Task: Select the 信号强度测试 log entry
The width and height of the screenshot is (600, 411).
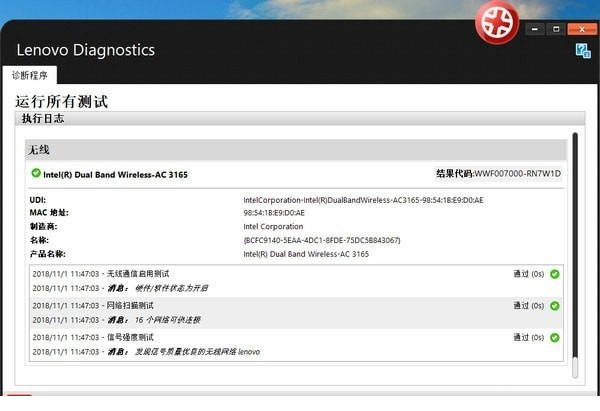Action: [93, 338]
